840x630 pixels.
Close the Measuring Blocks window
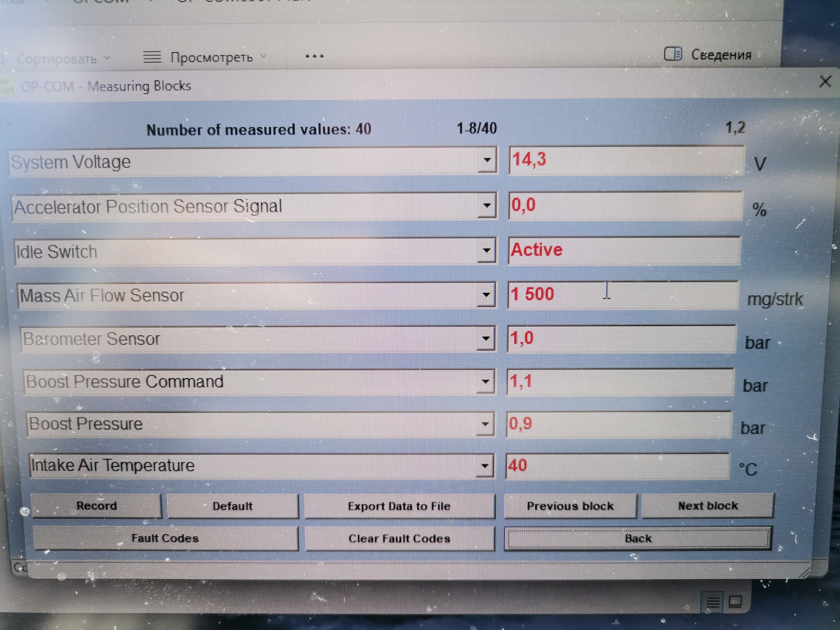pos(825,81)
